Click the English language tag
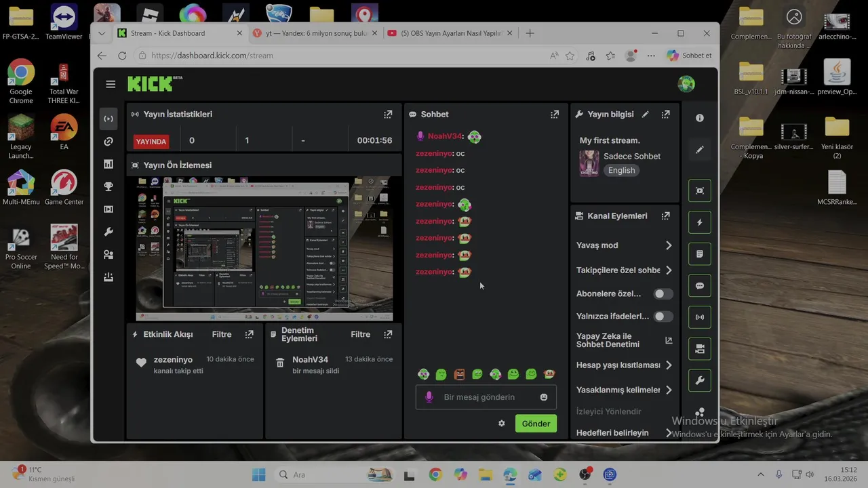868x488 pixels. 621,171
